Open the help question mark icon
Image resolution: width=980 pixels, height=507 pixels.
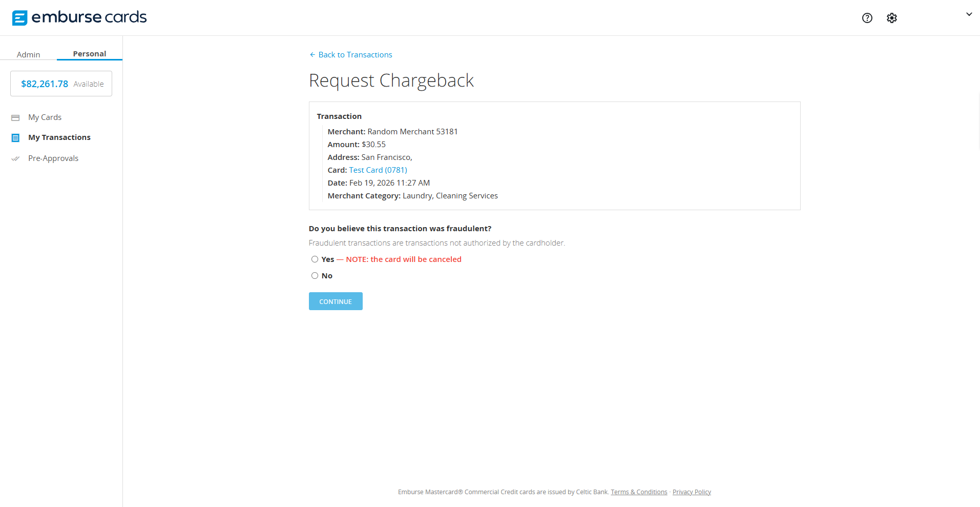[x=867, y=18]
